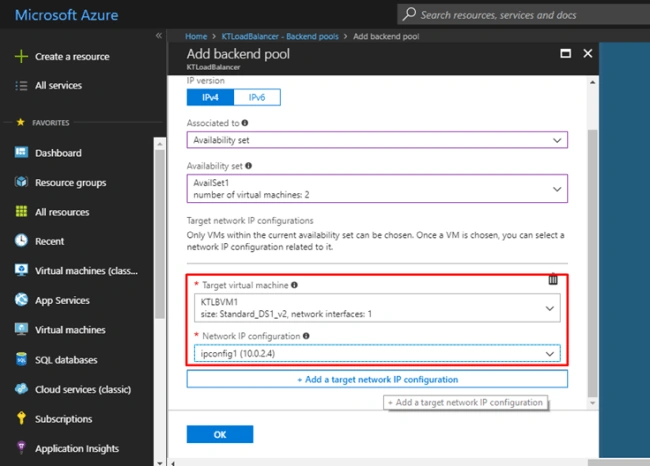Viewport: 650px width, 466px height.
Task: Click the sidebar favorites scrollbar thumb
Action: click(160, 234)
